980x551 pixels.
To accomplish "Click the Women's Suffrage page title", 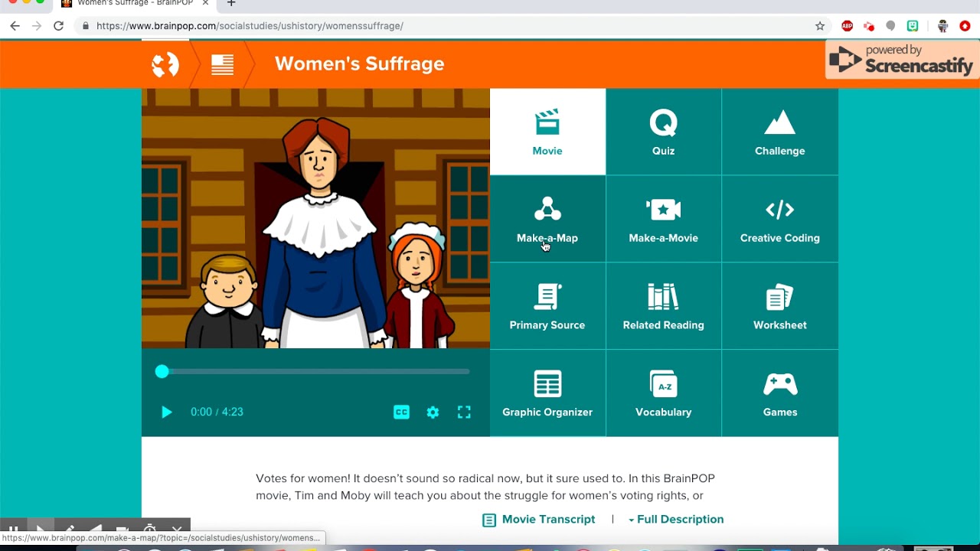I will [x=359, y=64].
